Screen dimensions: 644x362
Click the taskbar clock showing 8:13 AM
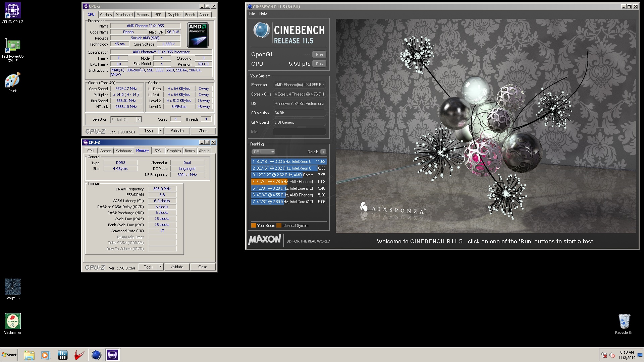627,355
